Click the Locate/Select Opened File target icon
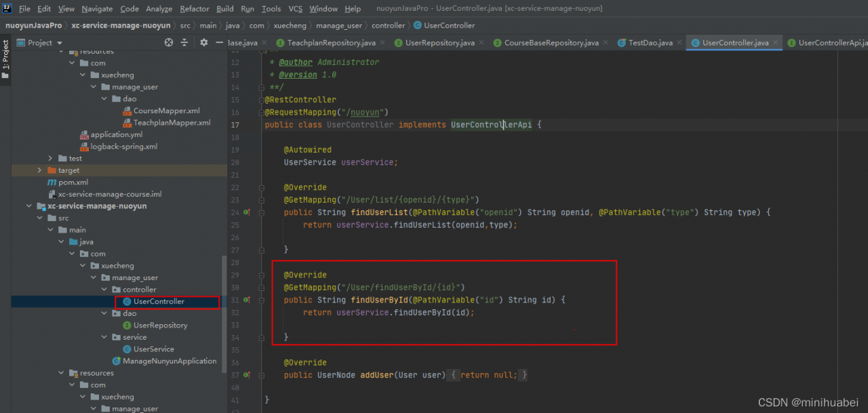 click(169, 43)
